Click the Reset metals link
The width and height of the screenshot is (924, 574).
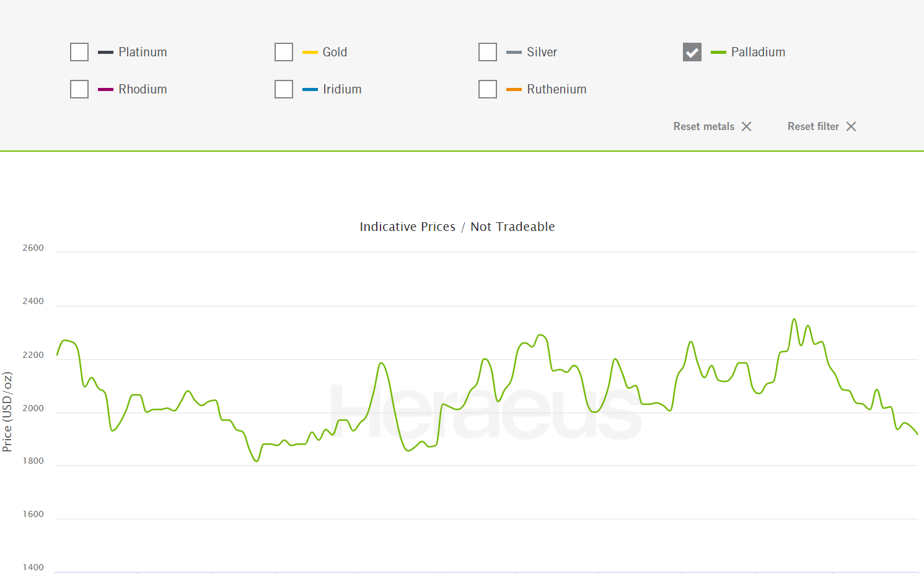coord(713,126)
